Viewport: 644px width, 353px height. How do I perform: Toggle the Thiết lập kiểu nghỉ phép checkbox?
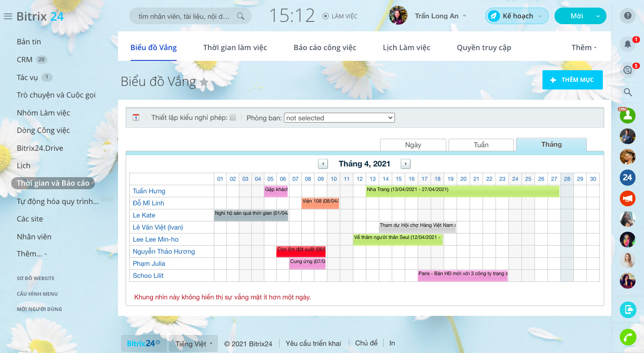(x=233, y=118)
